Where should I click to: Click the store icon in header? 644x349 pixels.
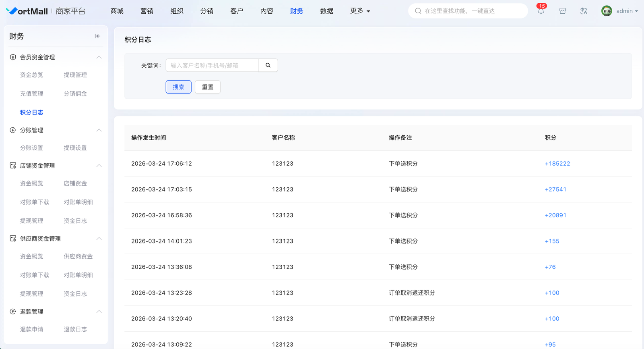[x=562, y=11]
